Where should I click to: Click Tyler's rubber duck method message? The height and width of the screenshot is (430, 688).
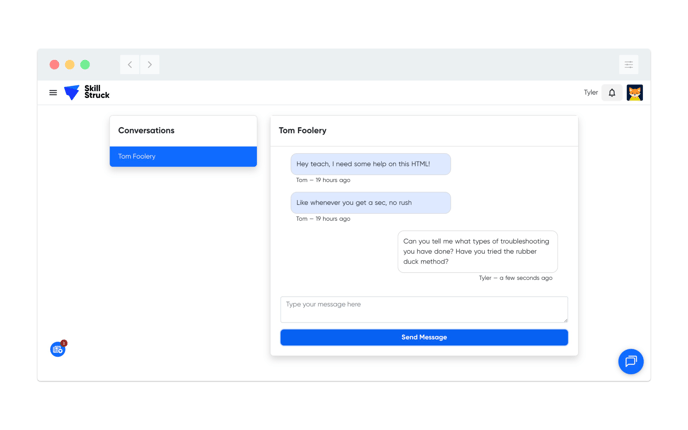pos(477,252)
